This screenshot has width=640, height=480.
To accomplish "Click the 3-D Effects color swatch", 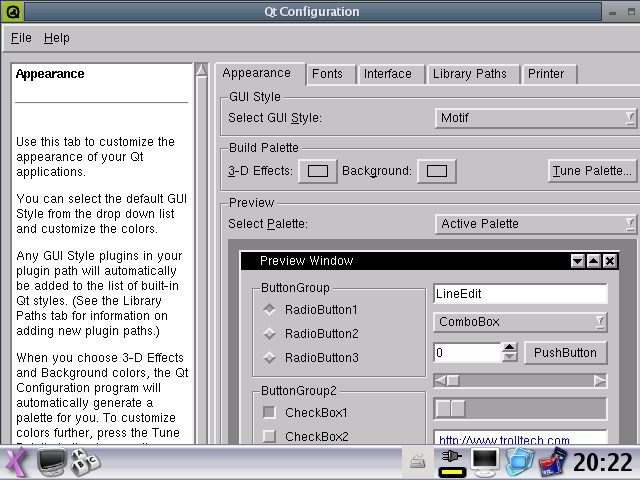I will click(317, 171).
